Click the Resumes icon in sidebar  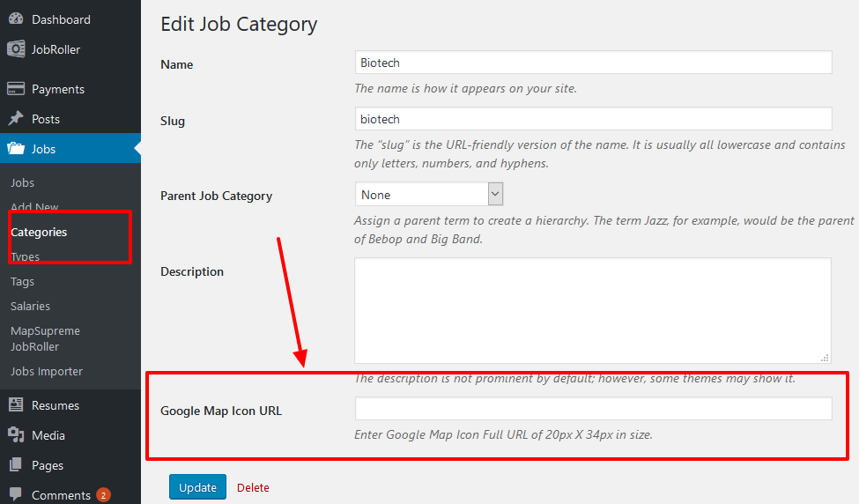pyautogui.click(x=16, y=404)
